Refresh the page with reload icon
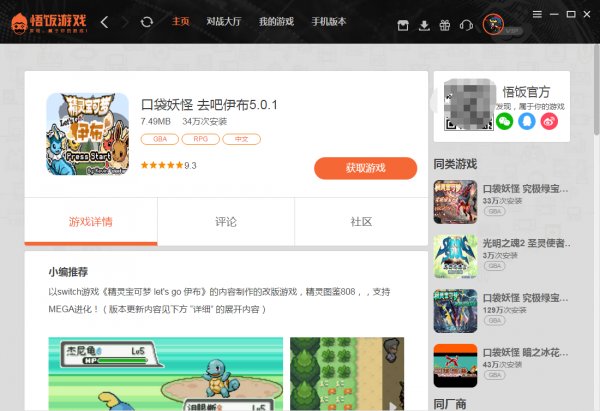 147,22
